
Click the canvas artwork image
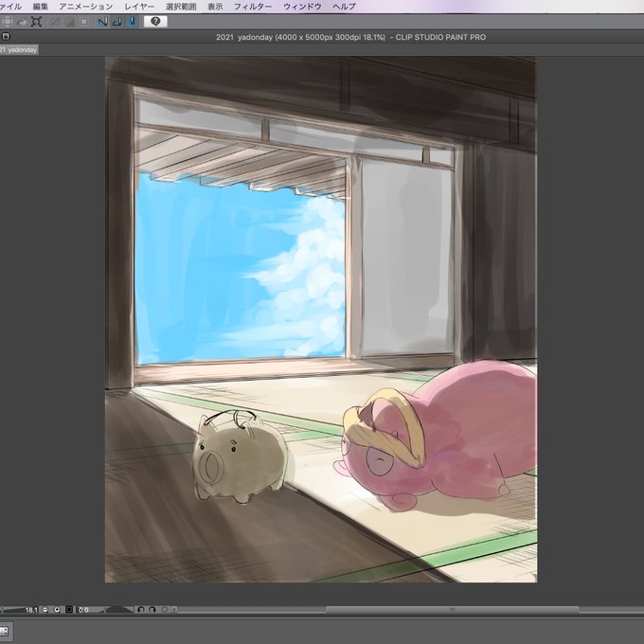click(321, 319)
